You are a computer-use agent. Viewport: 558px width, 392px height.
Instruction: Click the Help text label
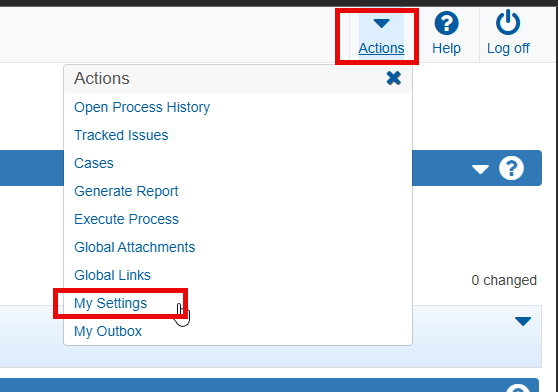[x=446, y=48]
